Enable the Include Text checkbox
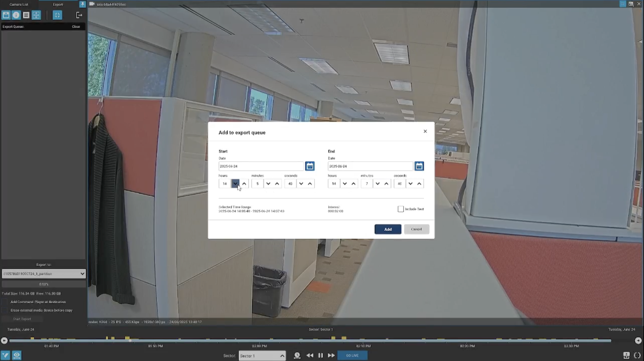 pyautogui.click(x=400, y=209)
